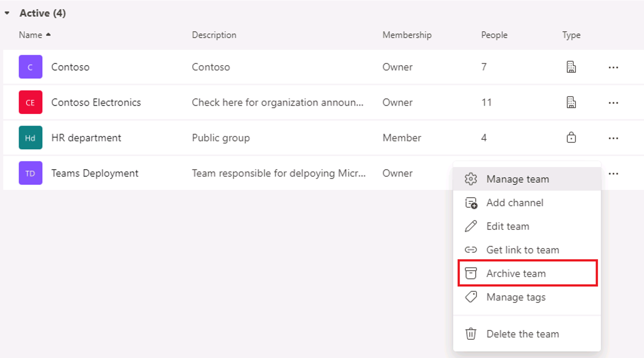644x358 pixels.
Task: Click the "Public group" description
Action: [x=221, y=138]
